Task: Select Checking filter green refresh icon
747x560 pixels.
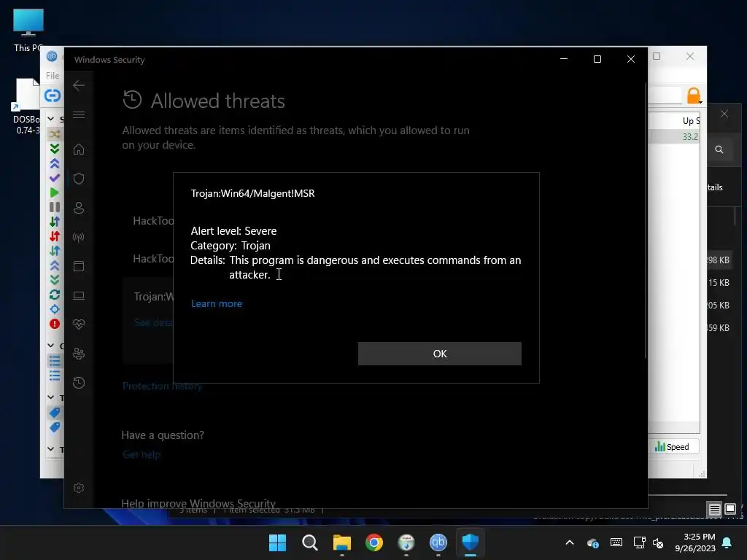Action: tap(55, 295)
